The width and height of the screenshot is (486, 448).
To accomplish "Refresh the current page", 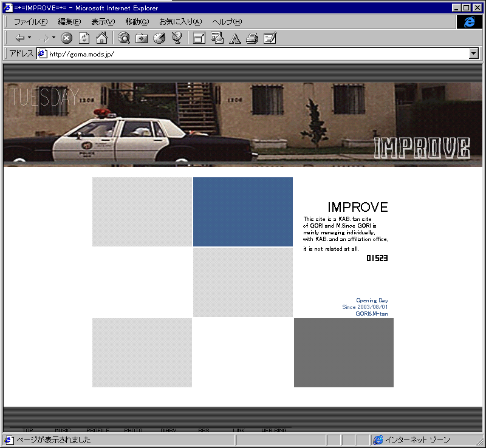I will pos(84,38).
